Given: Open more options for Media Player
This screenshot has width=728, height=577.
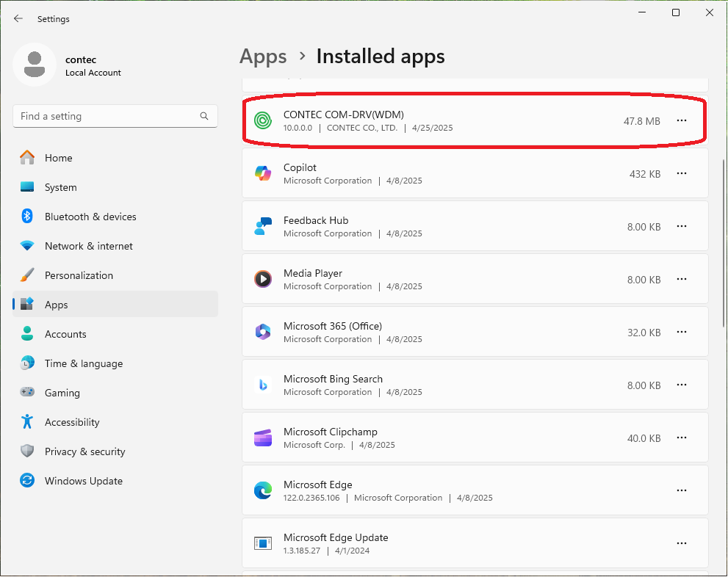Looking at the screenshot, I should coord(682,279).
